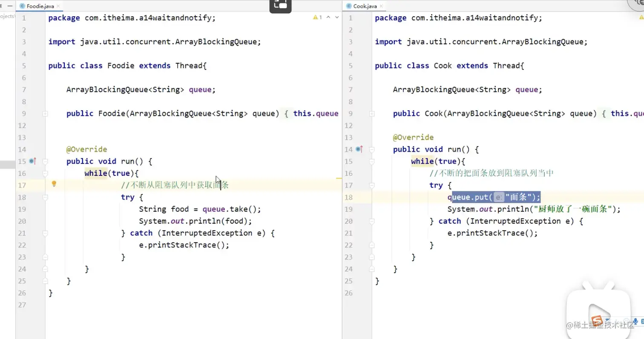Click the package statement in Foodie.java
The height and width of the screenshot is (339, 644).
(x=132, y=18)
